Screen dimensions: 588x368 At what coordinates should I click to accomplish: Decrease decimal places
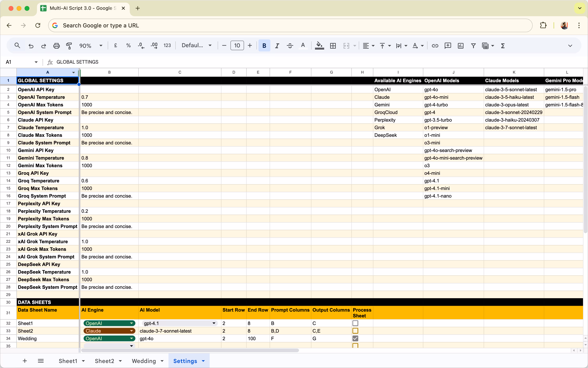coord(141,46)
